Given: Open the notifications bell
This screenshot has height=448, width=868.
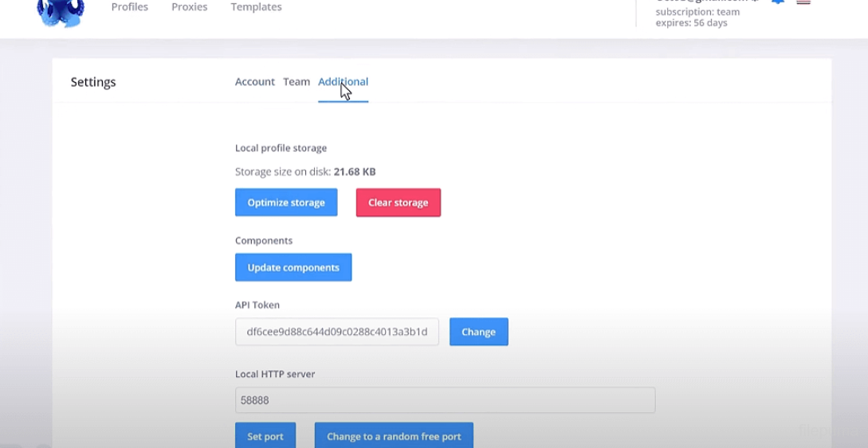Looking at the screenshot, I should (777, 2).
